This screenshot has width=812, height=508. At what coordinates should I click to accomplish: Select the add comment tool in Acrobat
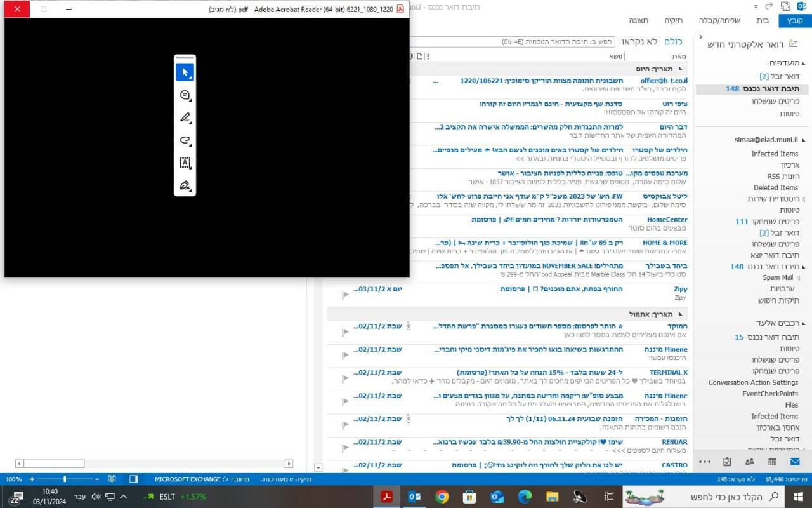[x=185, y=95]
